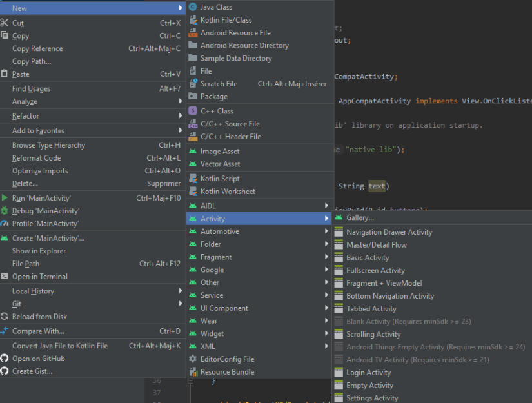The image size is (532, 403).
Task: Click line number 36 in the editor
Action: [156, 381]
